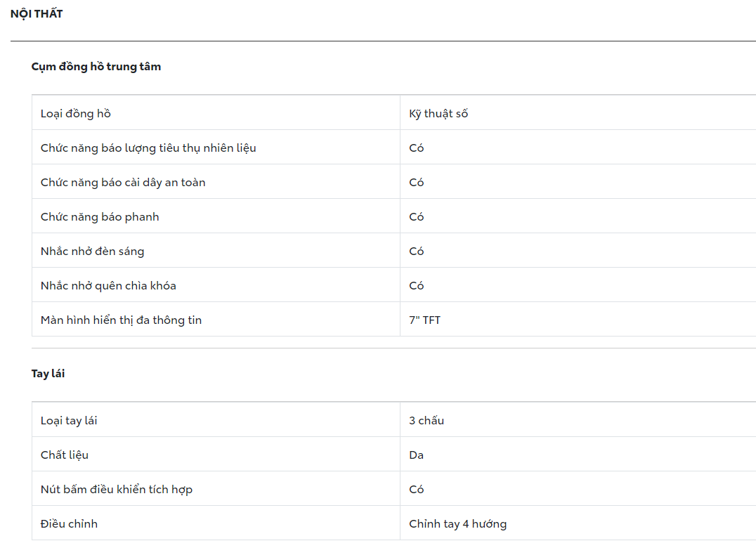Click Chức năng báo cài dây an toàn label
Viewport: 756px width, 548px height.
click(123, 183)
